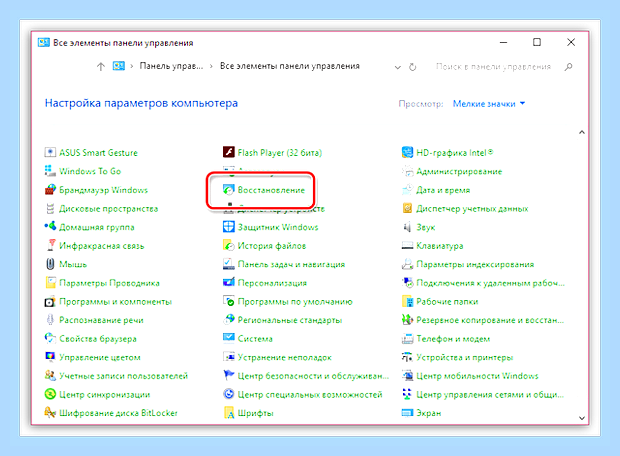The height and width of the screenshot is (456, 620).
Task: Click the Flash Player icon
Action: 229,152
